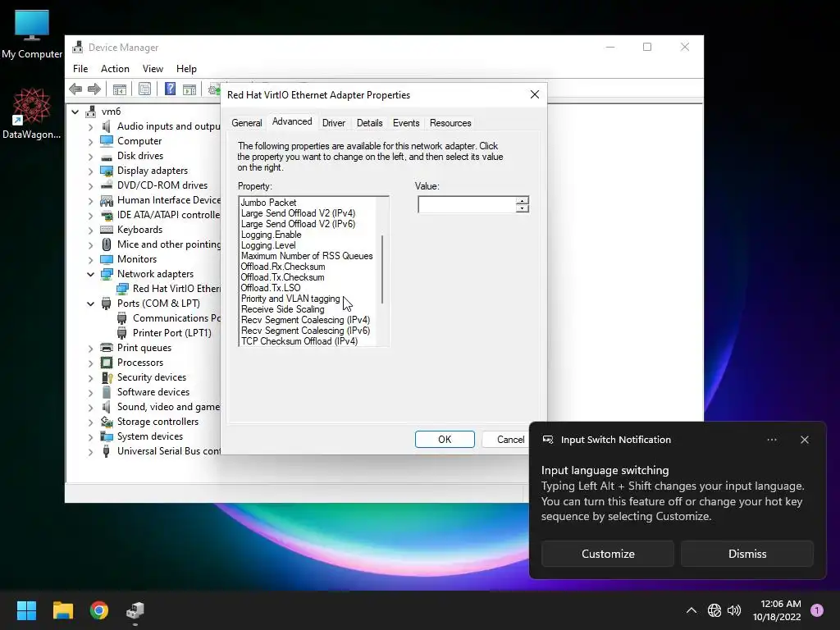Expand the System devices category

point(90,436)
